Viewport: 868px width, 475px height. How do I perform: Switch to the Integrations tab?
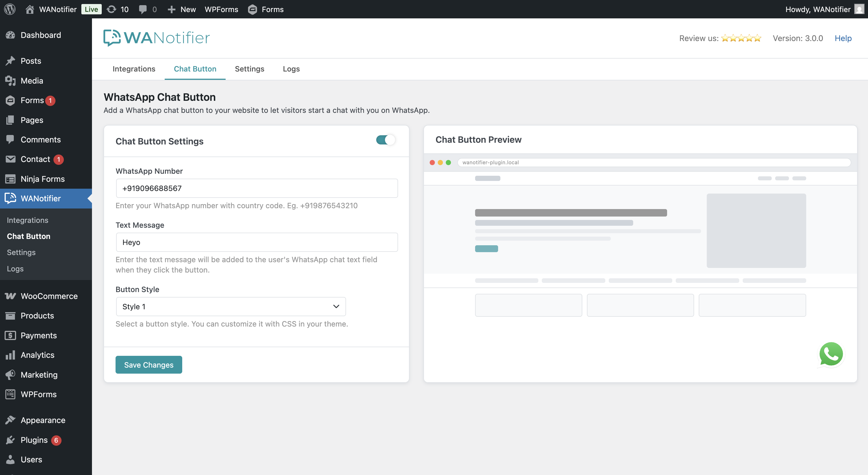click(134, 69)
